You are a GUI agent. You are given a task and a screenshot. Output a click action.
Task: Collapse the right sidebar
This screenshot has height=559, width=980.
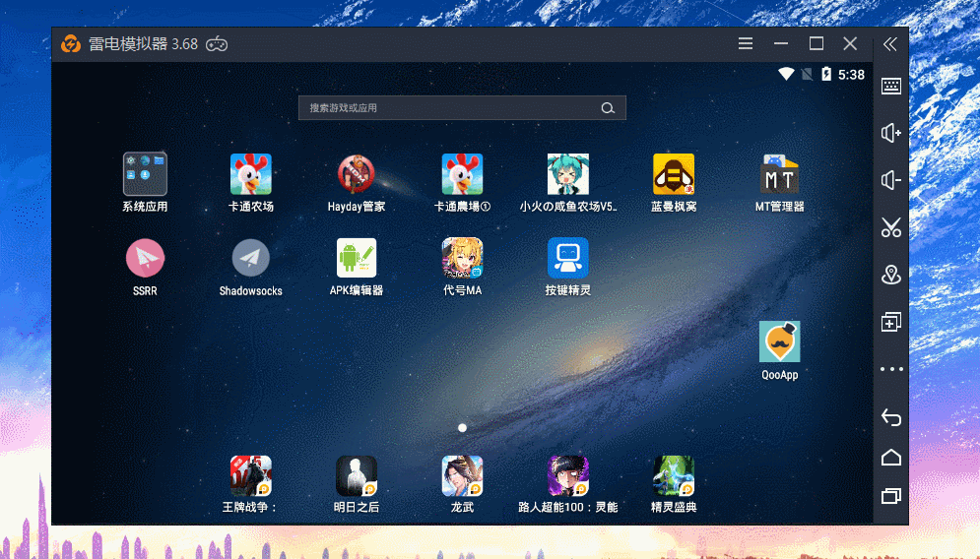(x=890, y=43)
